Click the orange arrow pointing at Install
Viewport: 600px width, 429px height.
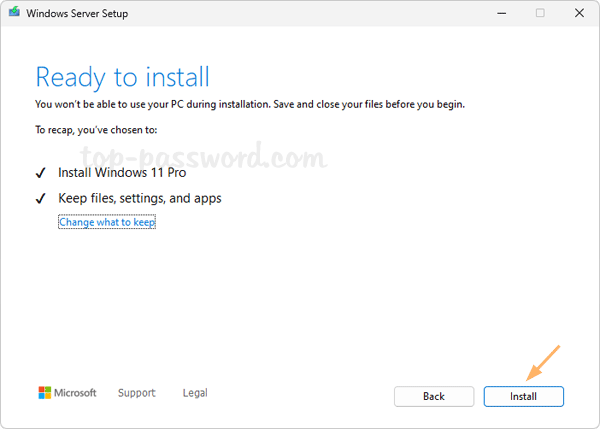point(544,364)
